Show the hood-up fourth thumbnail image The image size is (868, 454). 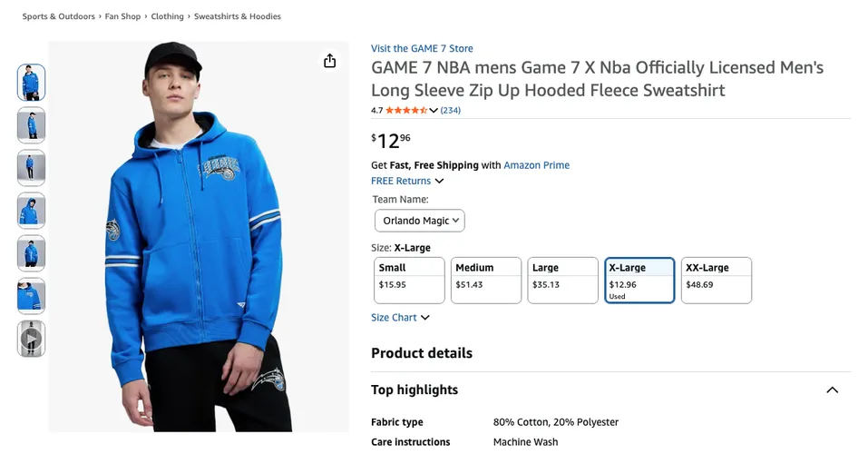(31, 211)
